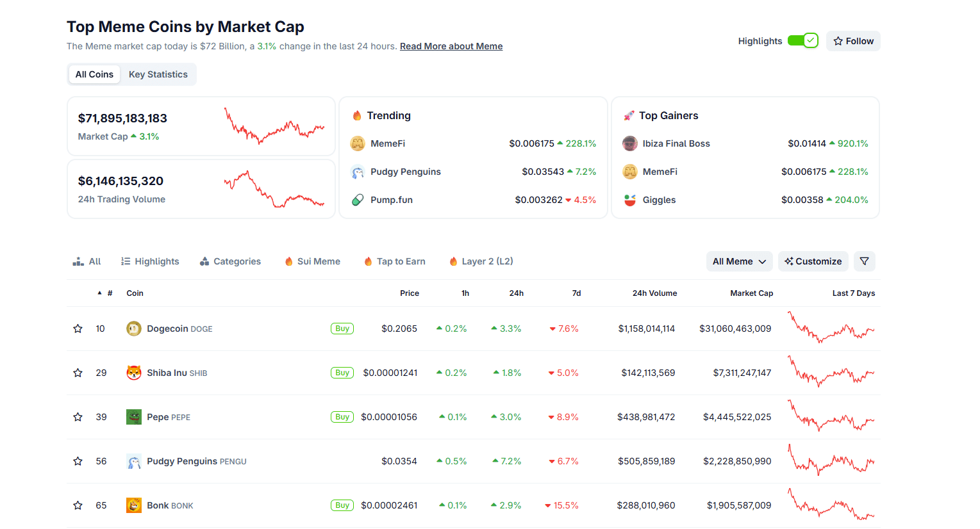The height and width of the screenshot is (529, 980).
Task: Click the Pump.fun pill icon
Action: pos(358,200)
